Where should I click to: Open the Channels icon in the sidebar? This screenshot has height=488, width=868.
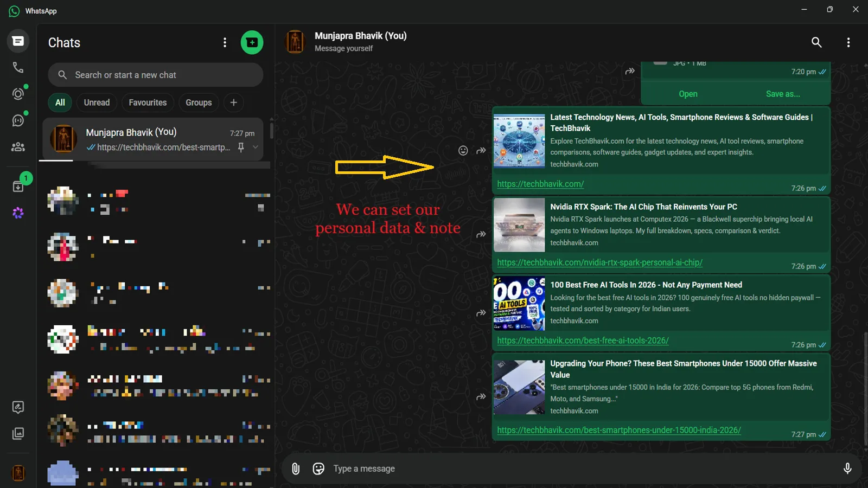(x=18, y=120)
